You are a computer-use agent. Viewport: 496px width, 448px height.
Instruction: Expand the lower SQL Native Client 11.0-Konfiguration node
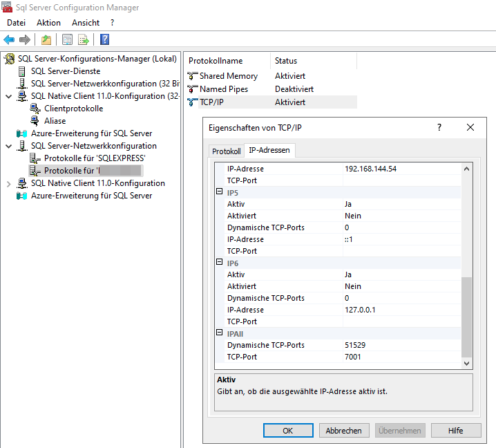[9, 184]
